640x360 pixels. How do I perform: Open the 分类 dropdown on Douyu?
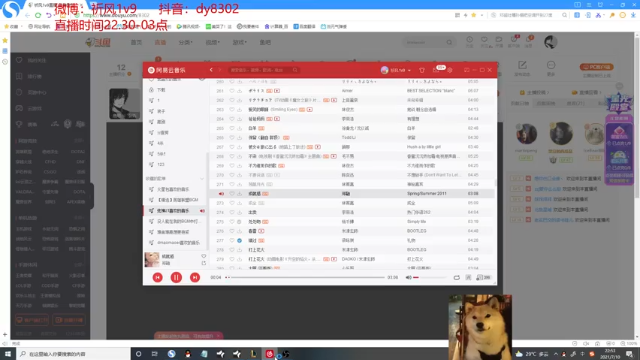click(x=185, y=42)
